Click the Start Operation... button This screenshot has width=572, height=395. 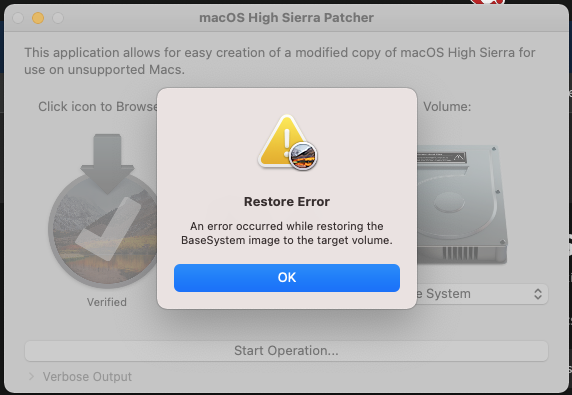(x=286, y=351)
